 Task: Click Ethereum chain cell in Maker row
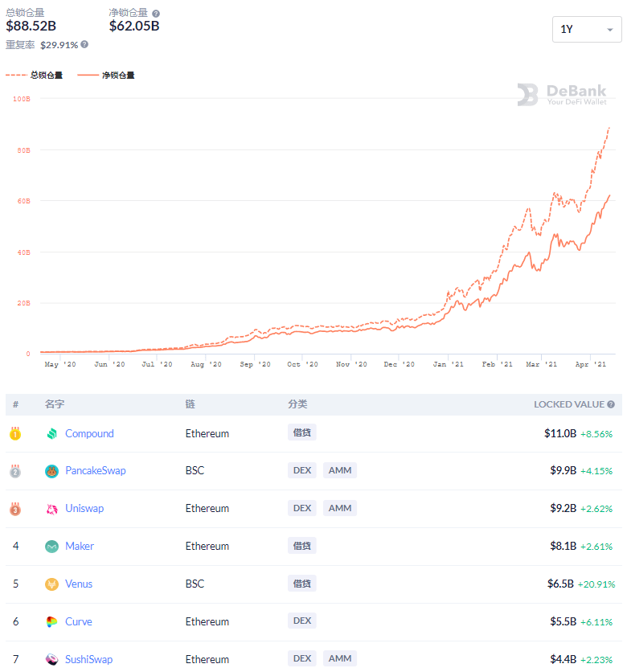(x=207, y=546)
